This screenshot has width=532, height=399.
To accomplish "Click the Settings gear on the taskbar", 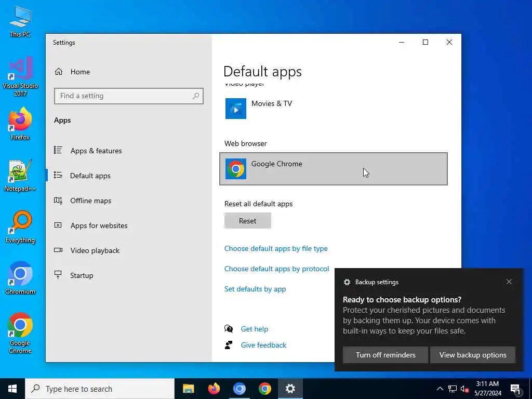I will (290, 389).
